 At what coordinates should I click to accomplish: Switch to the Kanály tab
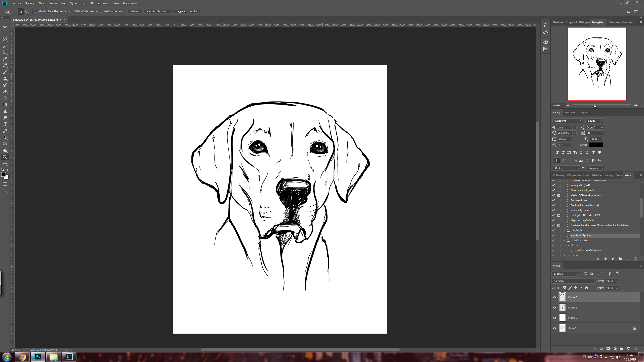tap(609, 175)
